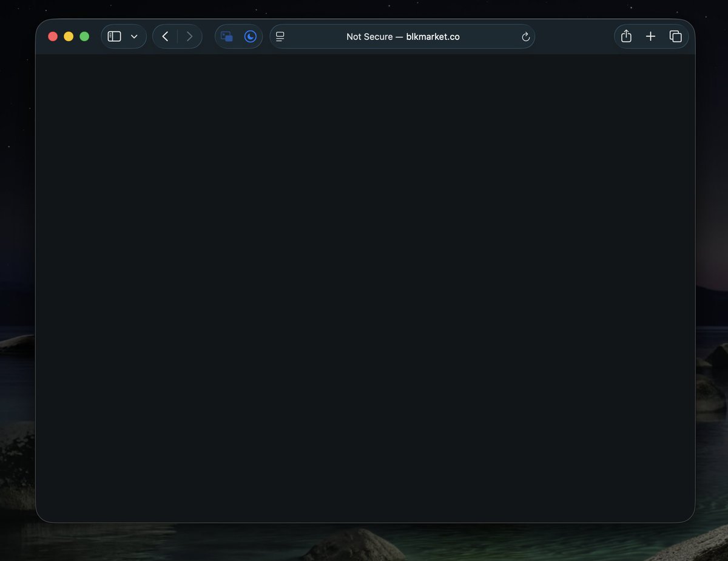Maximize the Safari window with green button

click(x=84, y=36)
